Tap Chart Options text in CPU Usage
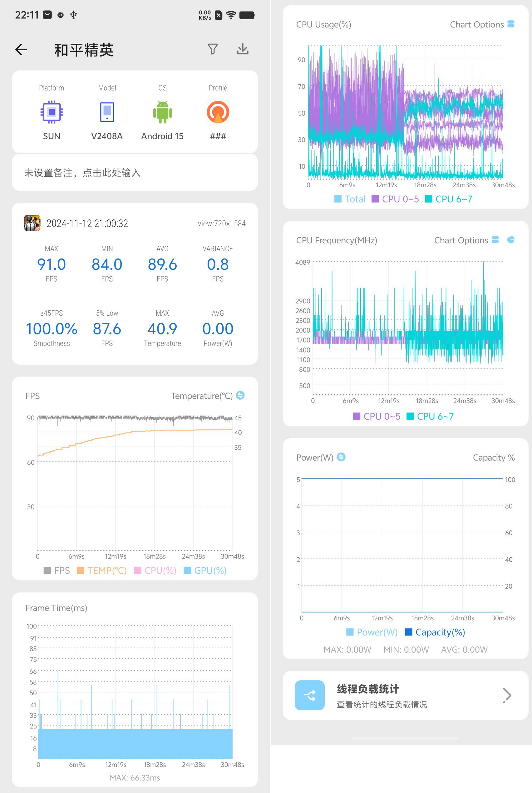The height and width of the screenshot is (793, 532). point(477,24)
